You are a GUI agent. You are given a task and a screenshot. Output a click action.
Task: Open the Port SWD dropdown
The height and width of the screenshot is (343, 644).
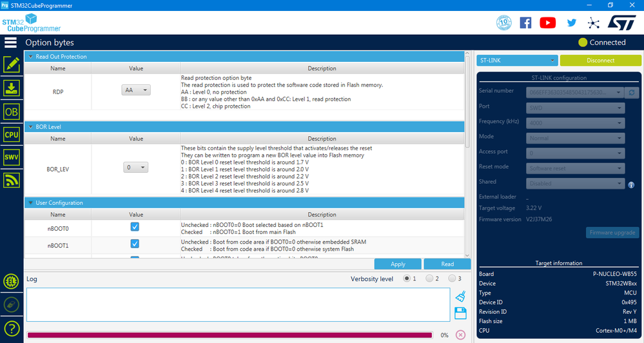(x=576, y=108)
